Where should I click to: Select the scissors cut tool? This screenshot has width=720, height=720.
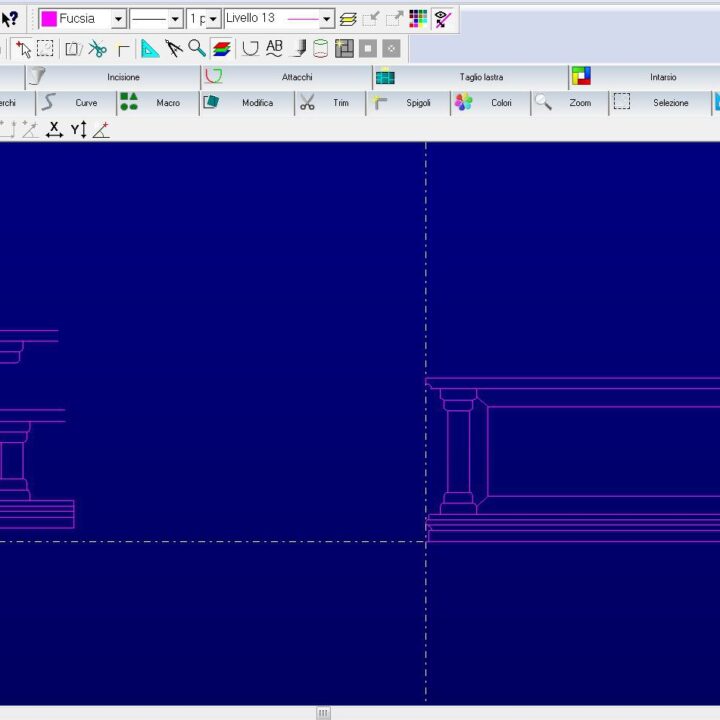tap(97, 48)
